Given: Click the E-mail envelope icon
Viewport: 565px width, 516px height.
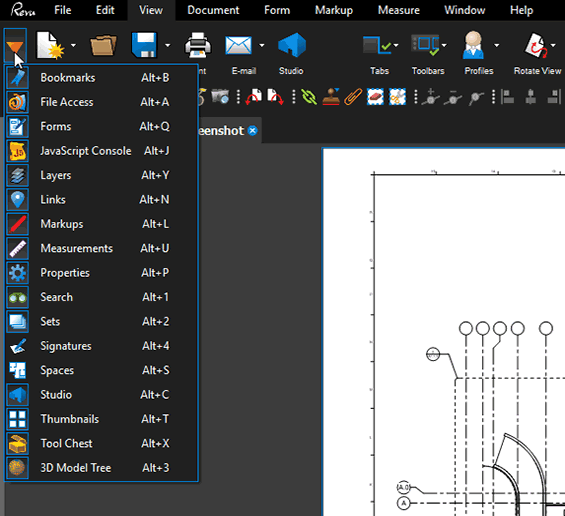Looking at the screenshot, I should tap(238, 45).
